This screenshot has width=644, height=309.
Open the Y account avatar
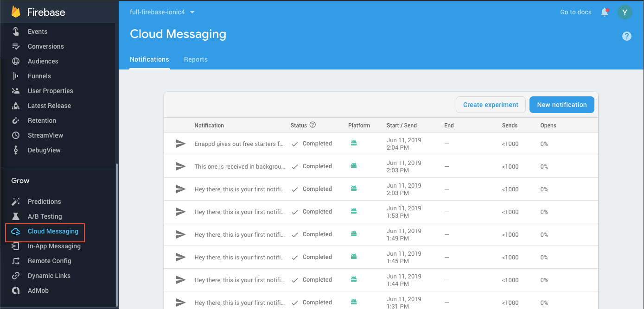pos(625,13)
